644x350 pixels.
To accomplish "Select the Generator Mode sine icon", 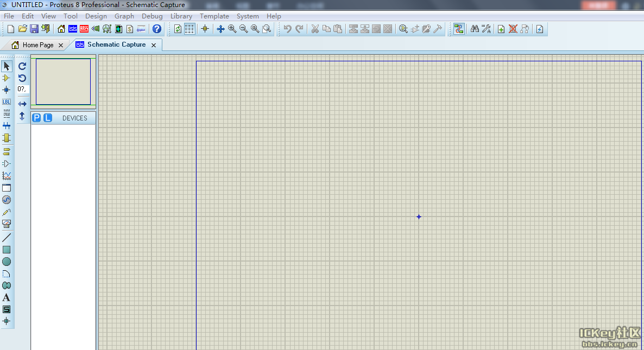I will pyautogui.click(x=7, y=200).
